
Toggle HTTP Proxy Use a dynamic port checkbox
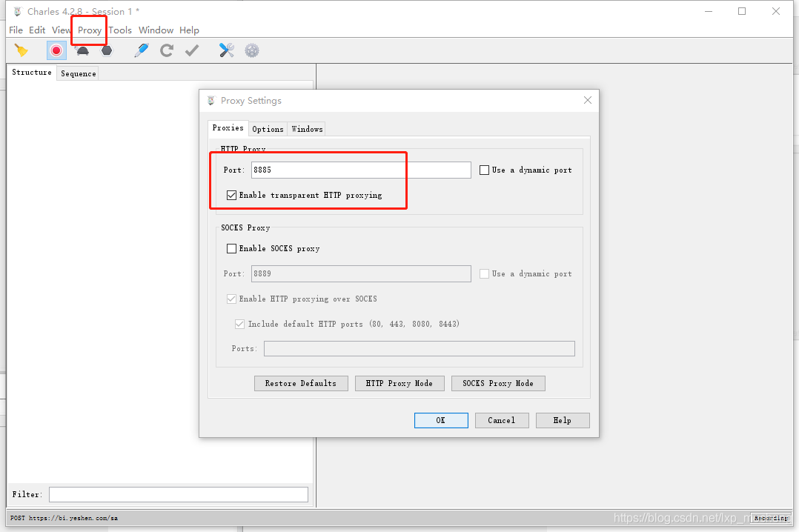click(x=484, y=170)
